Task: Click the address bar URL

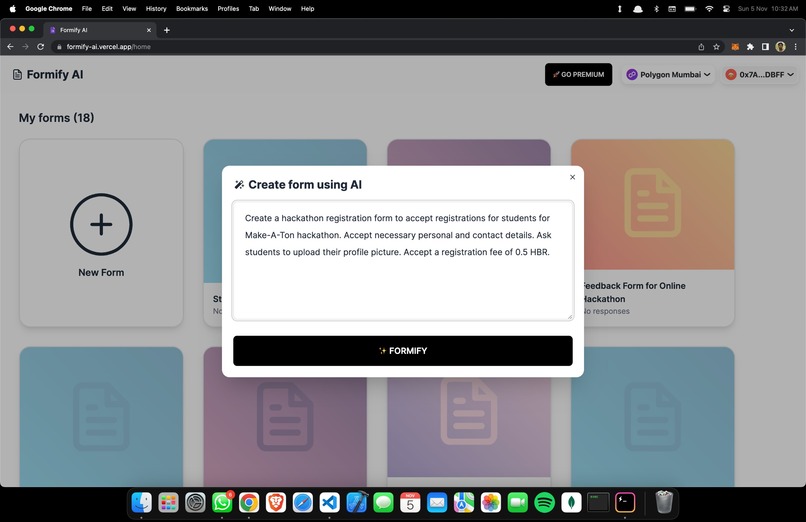Action: (108, 47)
